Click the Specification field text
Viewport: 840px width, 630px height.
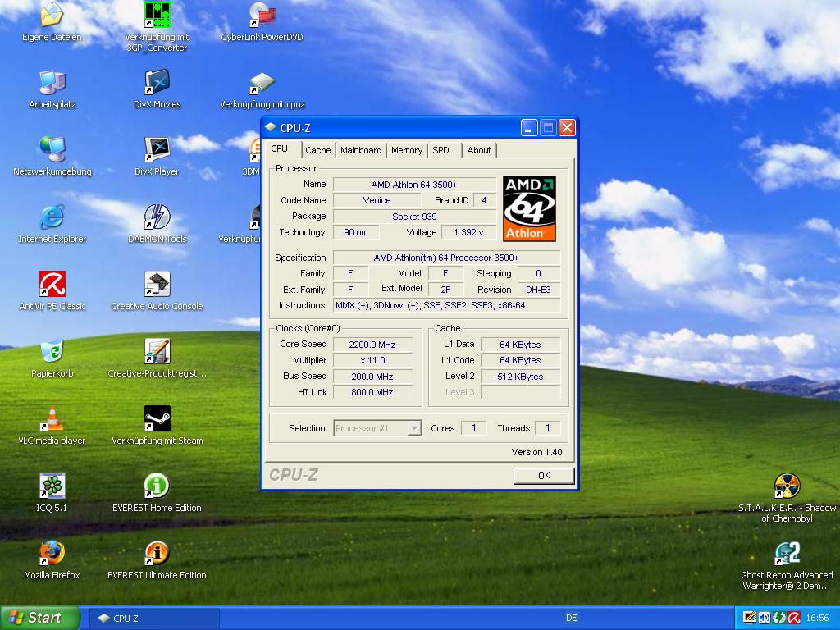(x=446, y=258)
